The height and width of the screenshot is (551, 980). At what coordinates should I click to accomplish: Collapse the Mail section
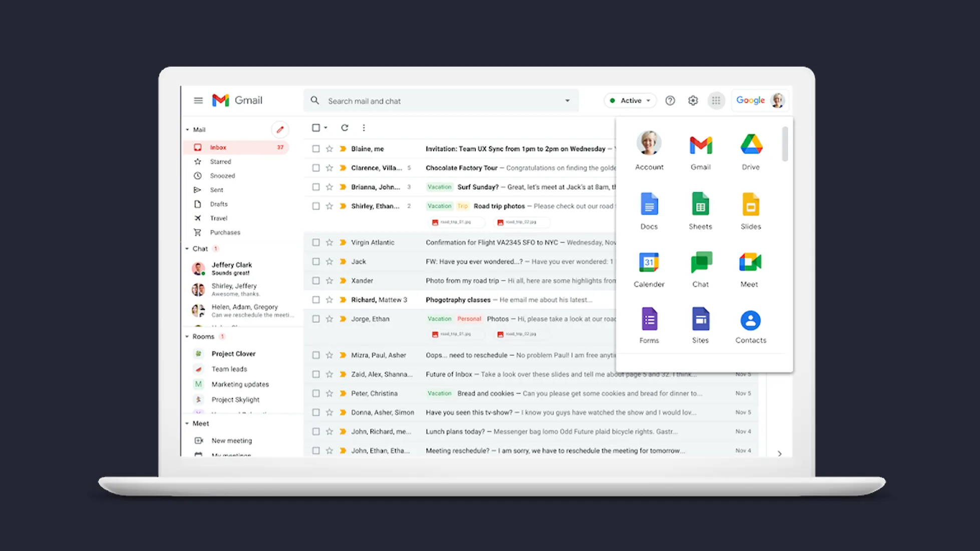tap(187, 130)
